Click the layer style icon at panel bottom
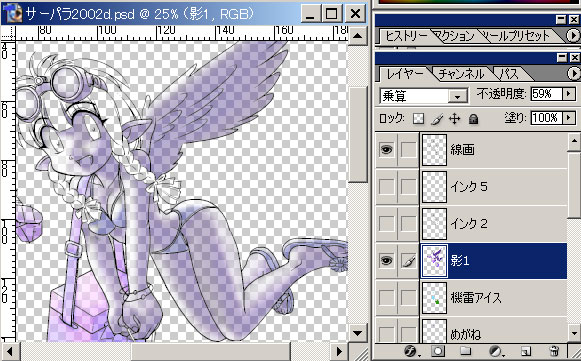The height and width of the screenshot is (361, 581). click(x=411, y=351)
